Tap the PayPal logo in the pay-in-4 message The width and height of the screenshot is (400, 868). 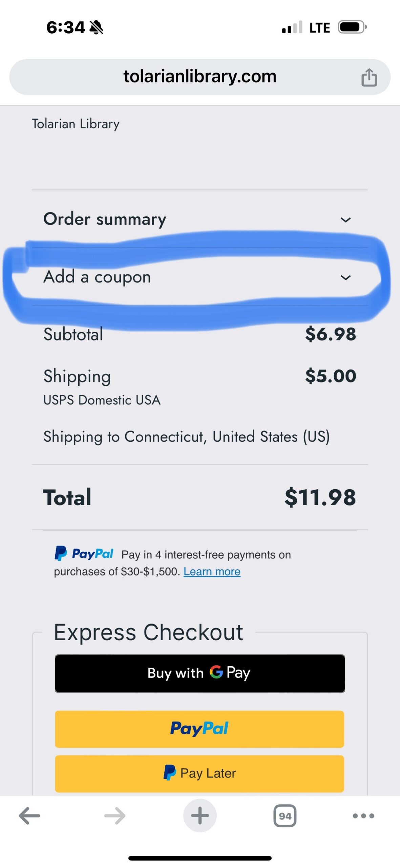click(x=84, y=553)
